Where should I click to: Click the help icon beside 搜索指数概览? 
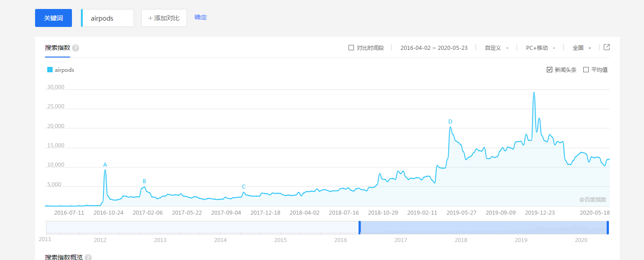[88, 257]
